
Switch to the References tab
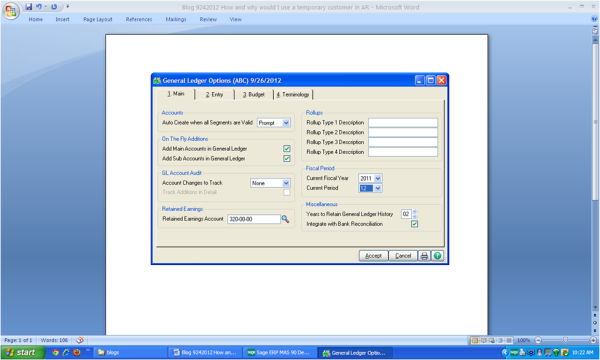coord(139,19)
